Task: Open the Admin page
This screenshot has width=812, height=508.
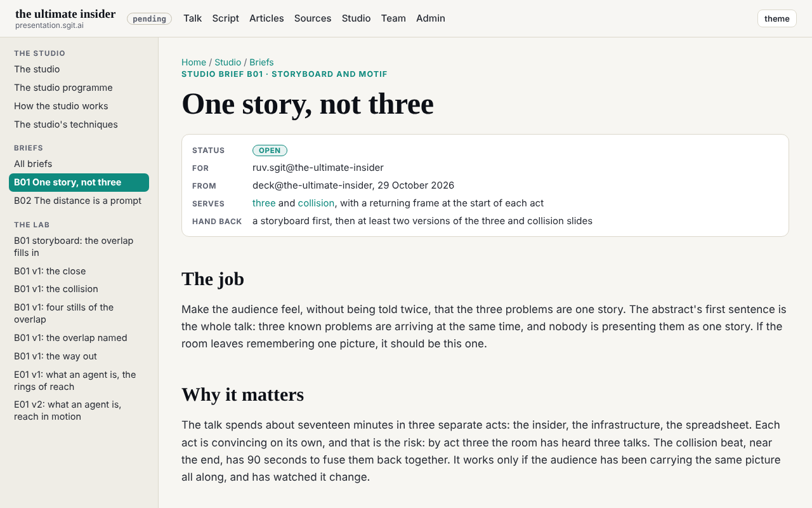Action: [431, 18]
